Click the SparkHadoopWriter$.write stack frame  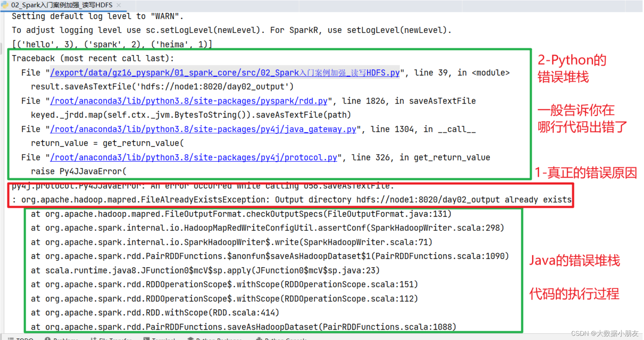point(231,242)
